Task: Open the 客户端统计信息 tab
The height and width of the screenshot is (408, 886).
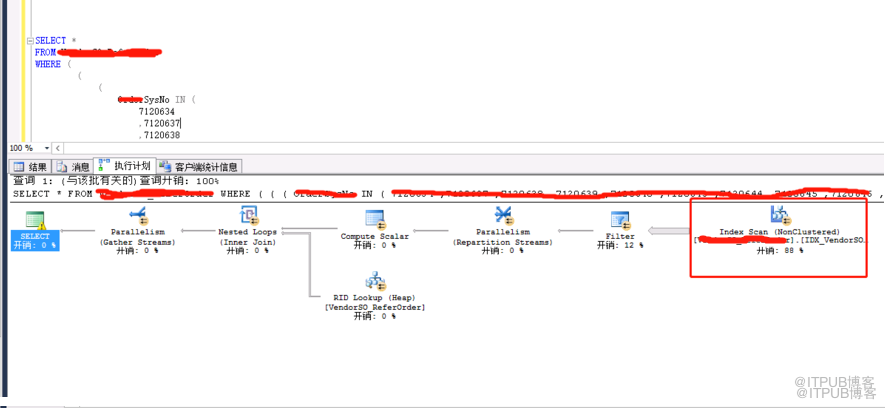Action: [199, 167]
